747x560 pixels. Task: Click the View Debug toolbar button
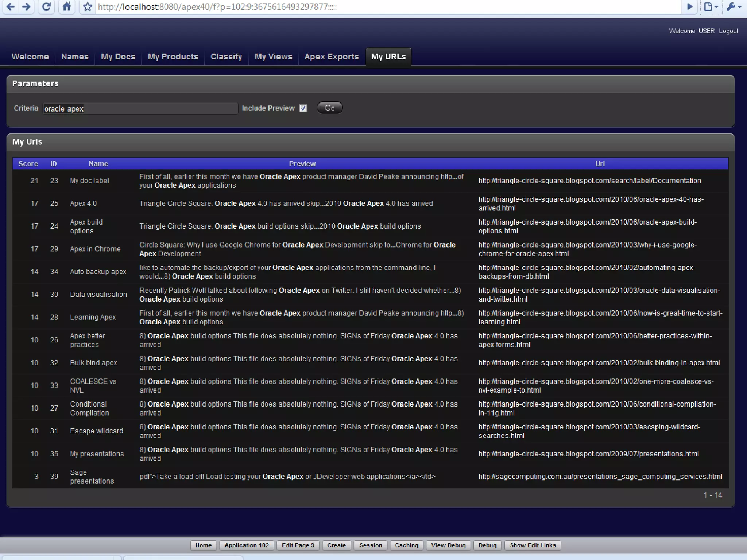(x=448, y=545)
